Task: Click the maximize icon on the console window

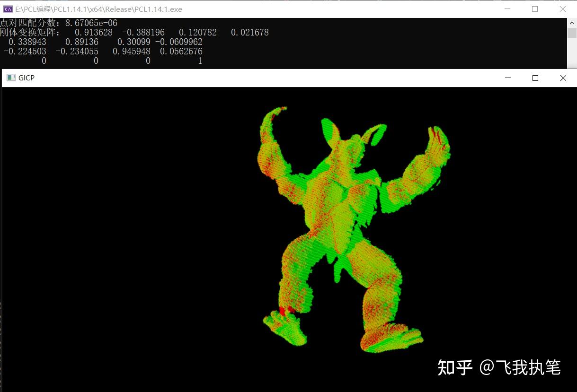Action: (535, 9)
